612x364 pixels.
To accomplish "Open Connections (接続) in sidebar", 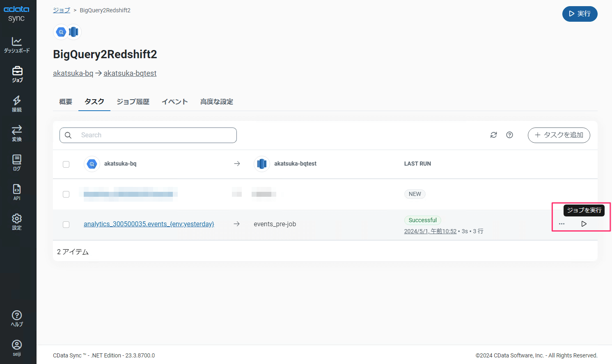I will tap(17, 104).
